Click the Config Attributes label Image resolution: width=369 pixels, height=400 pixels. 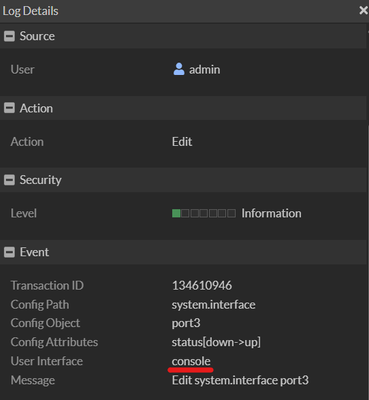pos(54,342)
